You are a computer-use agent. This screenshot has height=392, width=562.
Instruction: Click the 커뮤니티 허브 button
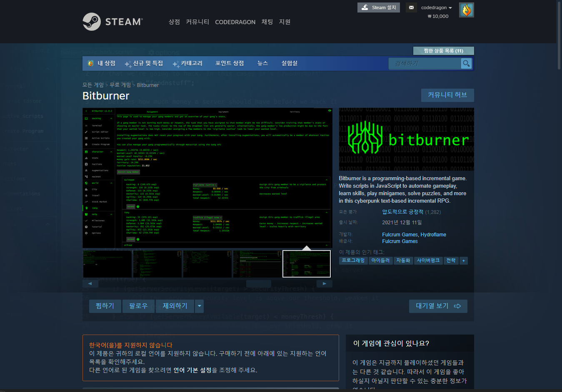447,95
